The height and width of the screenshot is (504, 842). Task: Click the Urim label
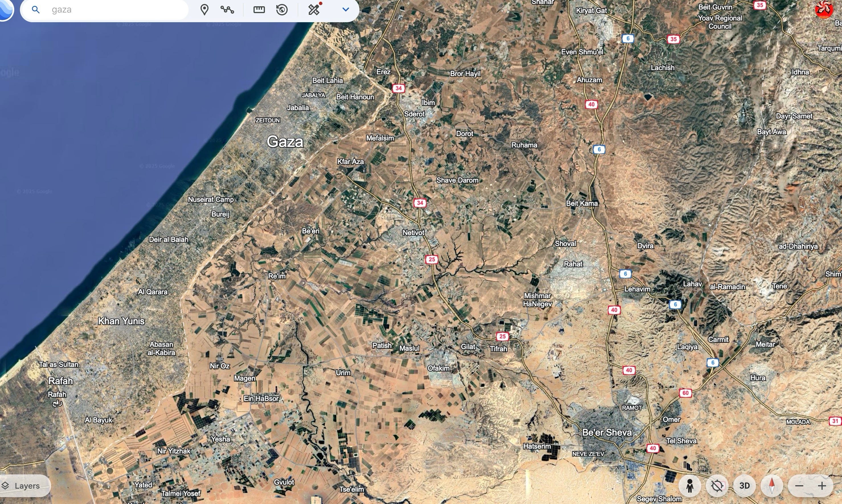coord(343,372)
